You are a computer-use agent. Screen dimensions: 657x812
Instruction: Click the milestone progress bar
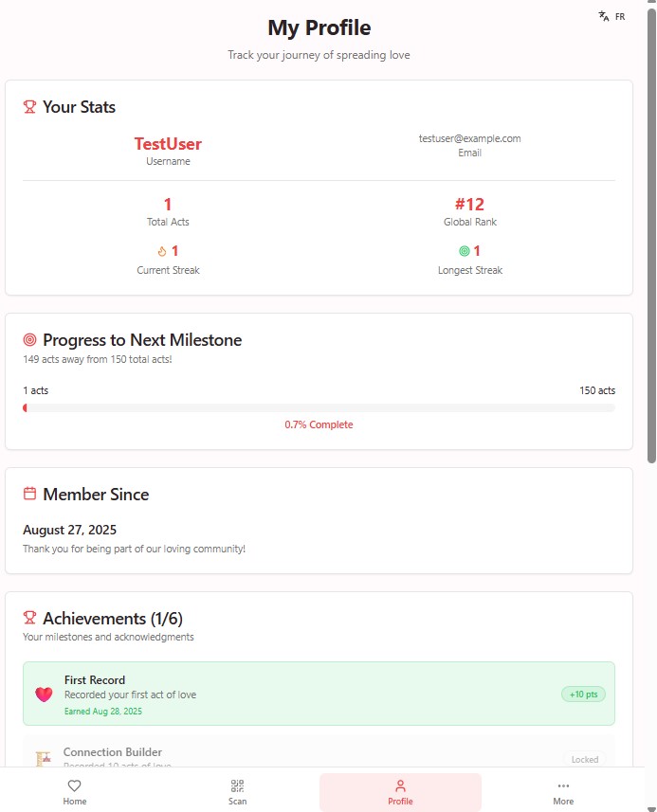pos(319,408)
